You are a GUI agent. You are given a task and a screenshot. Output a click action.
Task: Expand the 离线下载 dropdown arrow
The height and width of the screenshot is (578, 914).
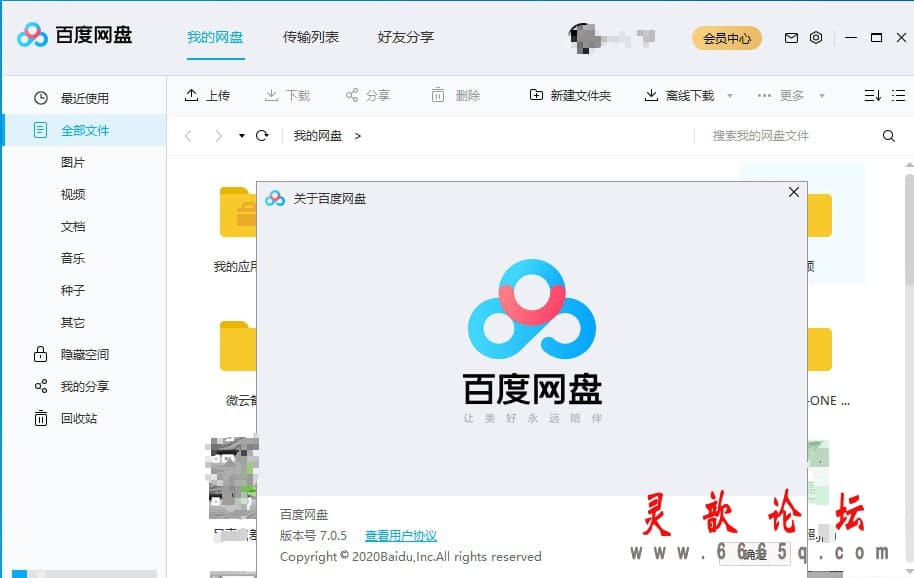coord(730,96)
